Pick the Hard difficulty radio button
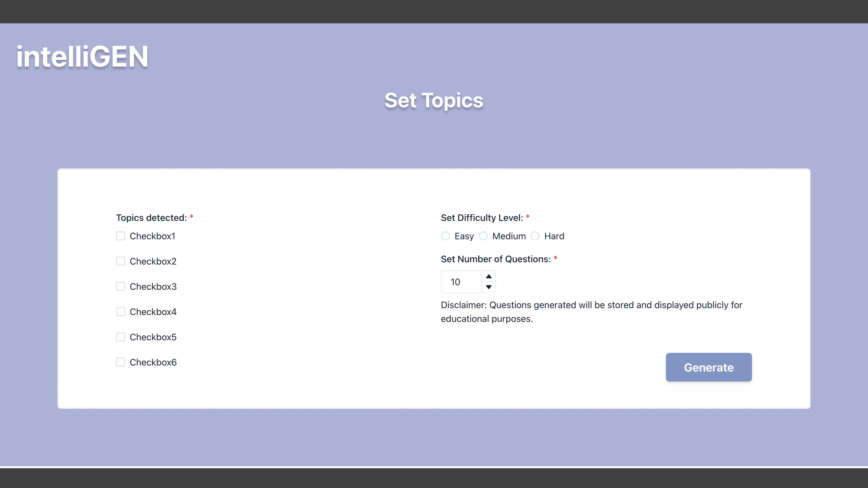 pos(535,236)
